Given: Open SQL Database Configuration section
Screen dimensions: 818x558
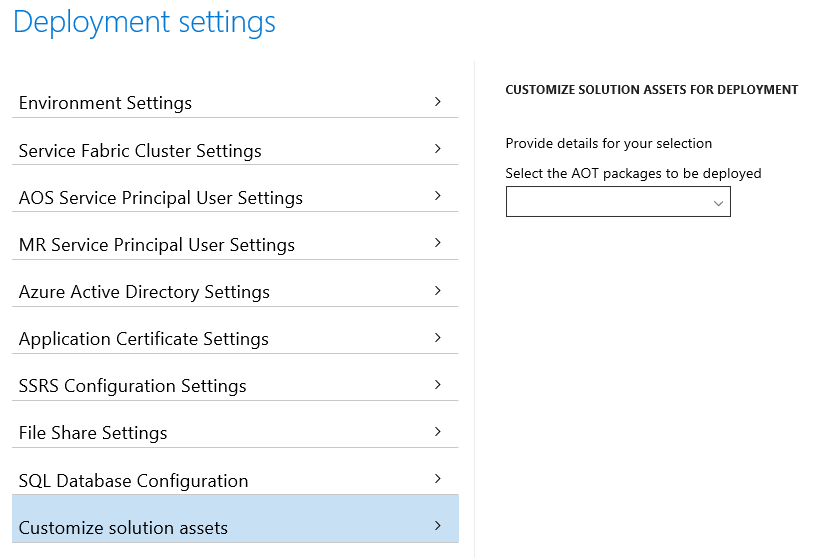Looking at the screenshot, I should (x=235, y=479).
